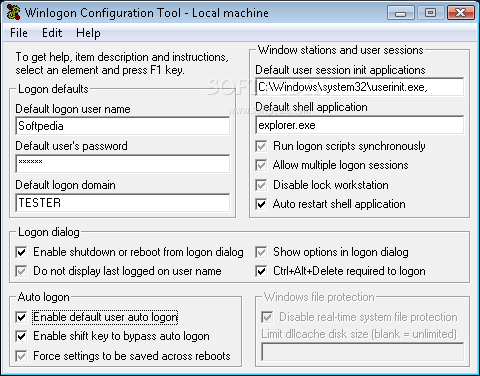Click the Default user's password field
This screenshot has height=376, width=480.
click(x=123, y=164)
